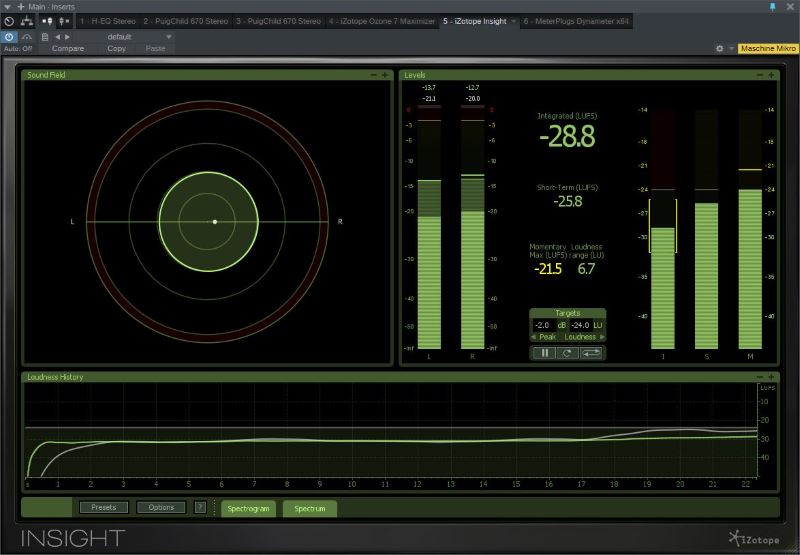
Task: Open the Insight tab dropdown arrow
Action: (x=514, y=21)
